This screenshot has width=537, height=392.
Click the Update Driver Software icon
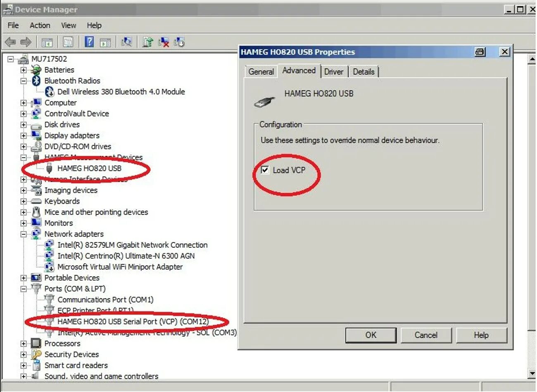tap(147, 42)
